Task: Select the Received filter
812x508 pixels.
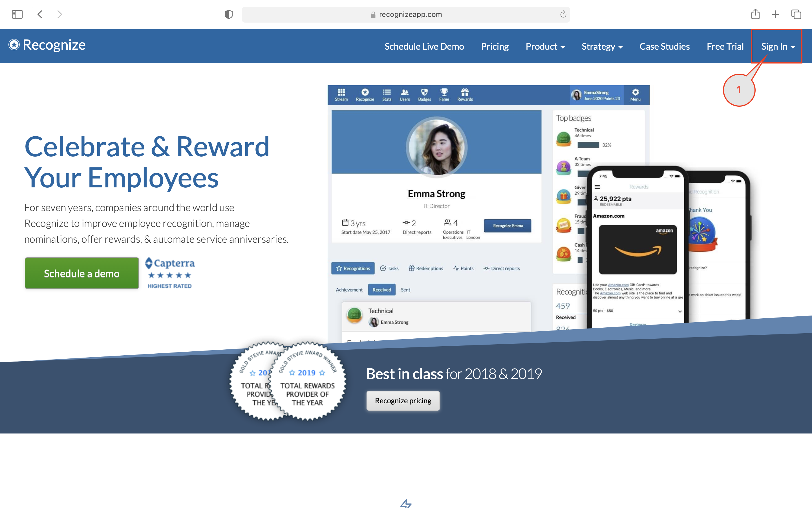Action: tap(382, 290)
